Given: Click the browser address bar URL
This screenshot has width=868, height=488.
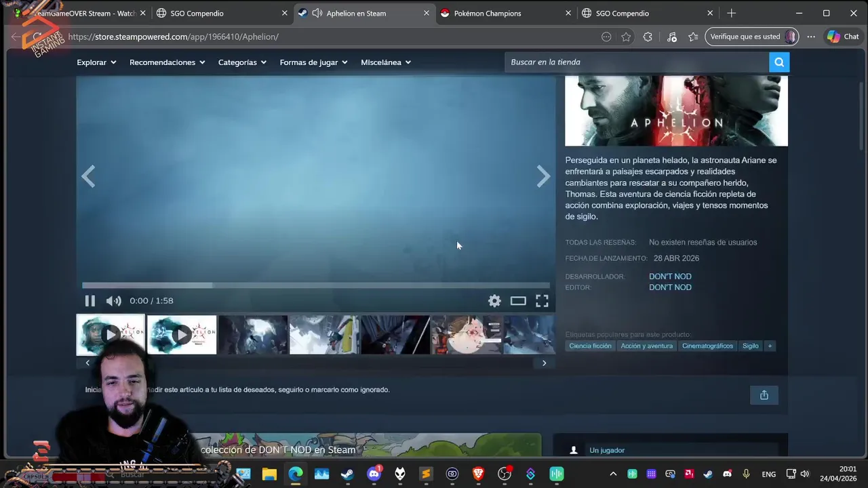Looking at the screenshot, I should 174,37.
